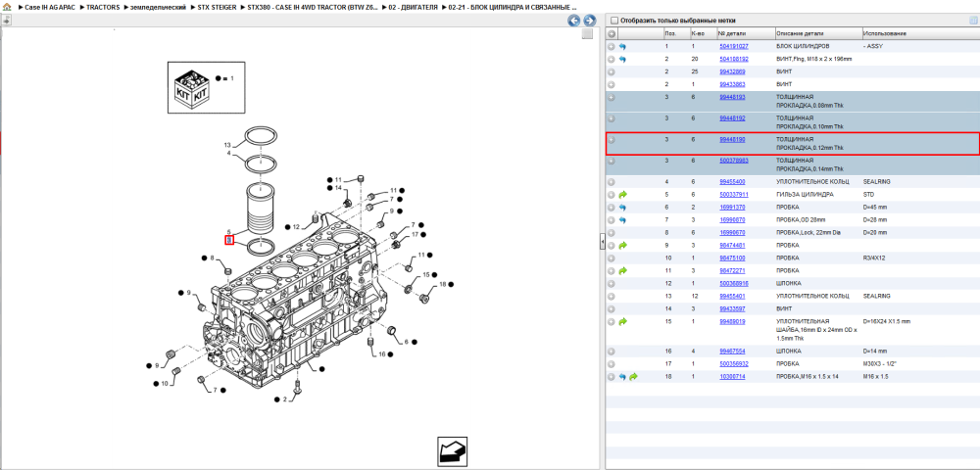Expand the row for part 500337911

tap(612, 195)
